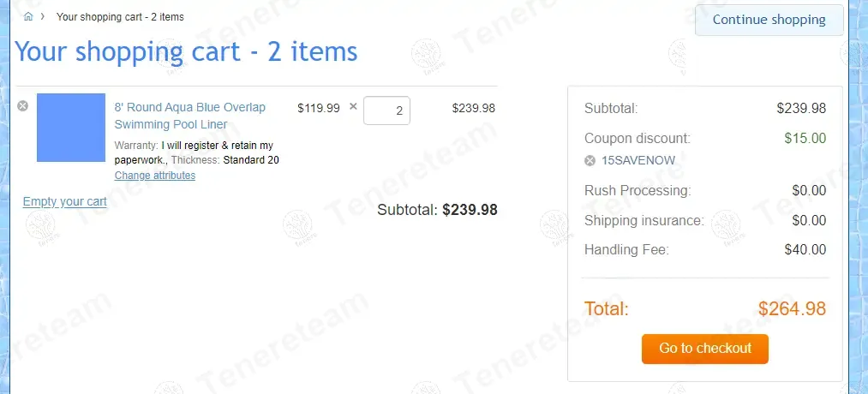Screen dimensions: 868x394
Task: Click the breadcrumb chevron separator
Action: point(43,16)
